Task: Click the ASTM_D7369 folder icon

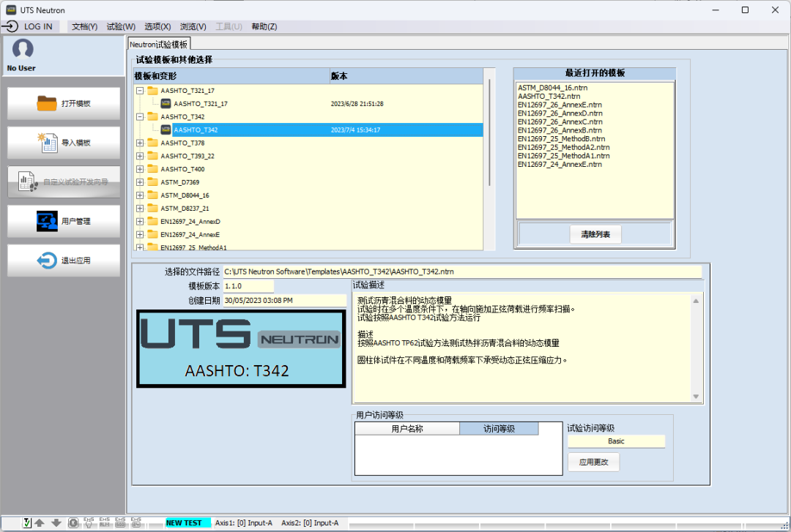Action: 152,182
